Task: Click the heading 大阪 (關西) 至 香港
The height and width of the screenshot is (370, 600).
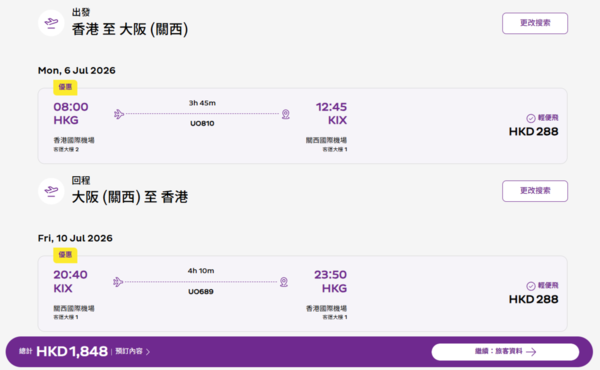Action: (130, 197)
